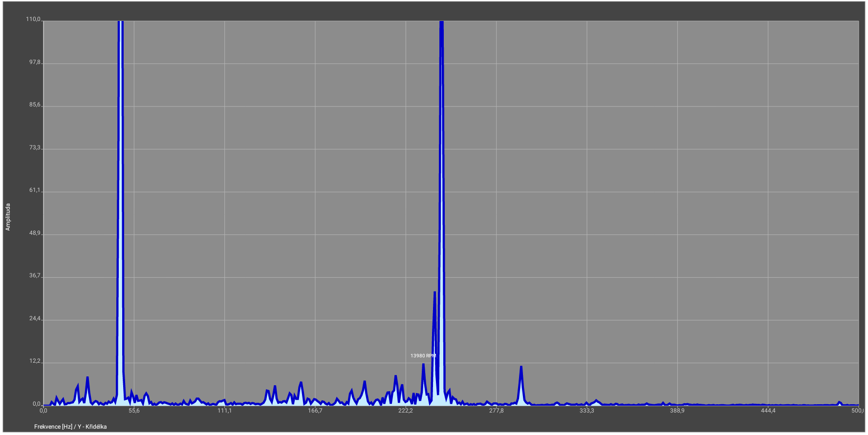Screen dimensions: 868x435
Task: Click the 111,1 frequency tick label
Action: point(224,411)
